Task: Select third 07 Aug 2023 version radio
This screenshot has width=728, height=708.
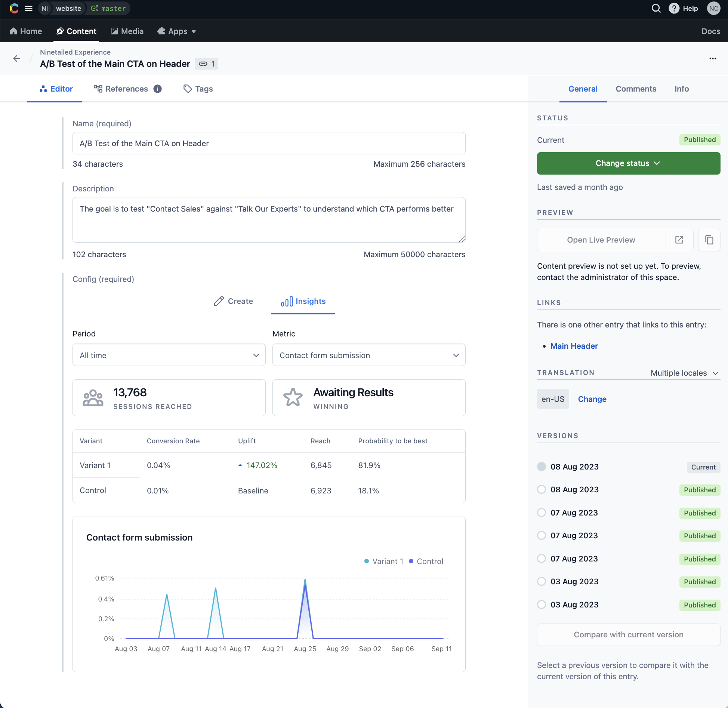Action: pyautogui.click(x=541, y=559)
